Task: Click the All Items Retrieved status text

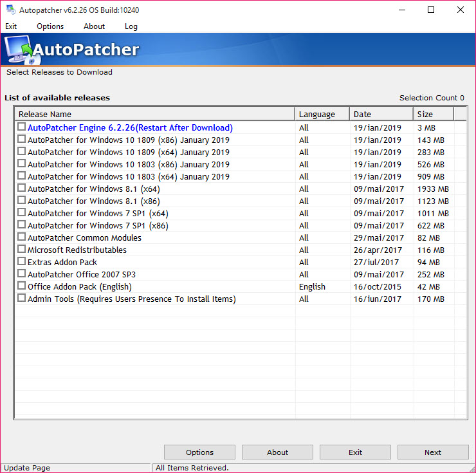Action: point(192,468)
